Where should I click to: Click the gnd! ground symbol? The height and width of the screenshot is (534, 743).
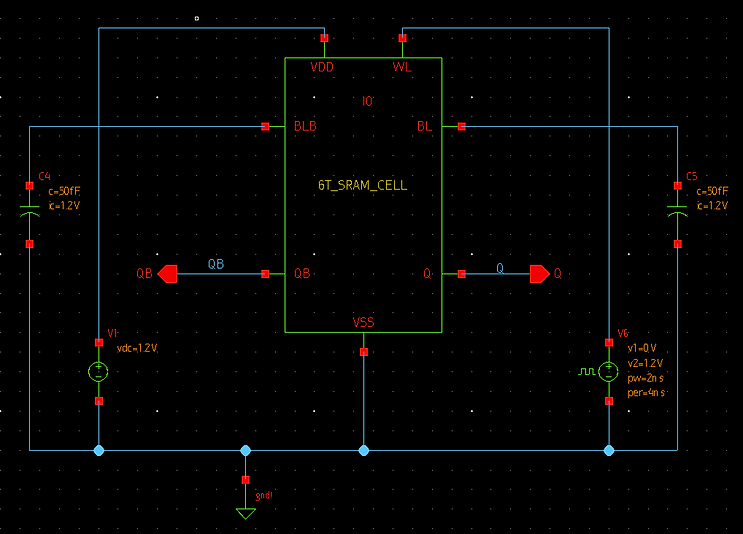(x=245, y=513)
